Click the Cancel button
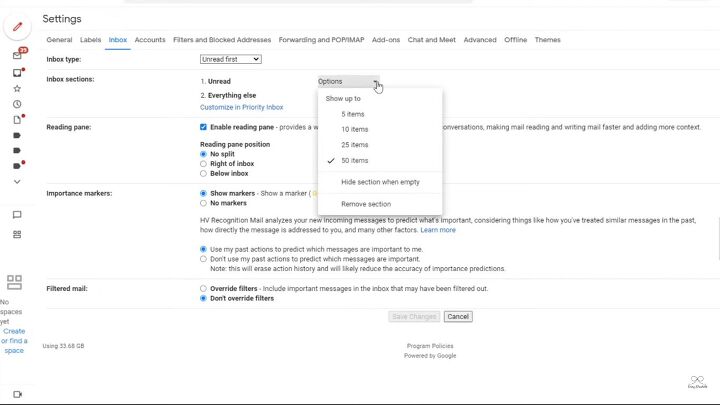 pos(458,317)
